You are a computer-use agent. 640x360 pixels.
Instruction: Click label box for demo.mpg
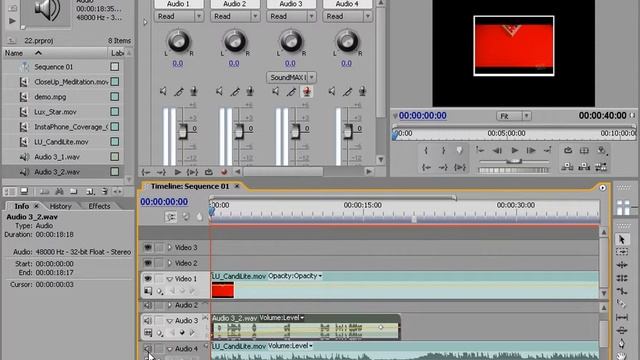pyautogui.click(x=115, y=97)
